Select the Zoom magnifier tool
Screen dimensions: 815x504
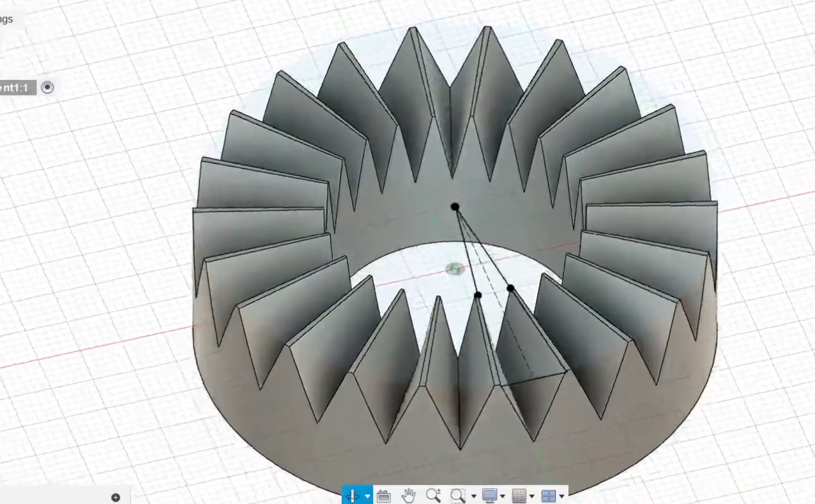tap(434, 496)
